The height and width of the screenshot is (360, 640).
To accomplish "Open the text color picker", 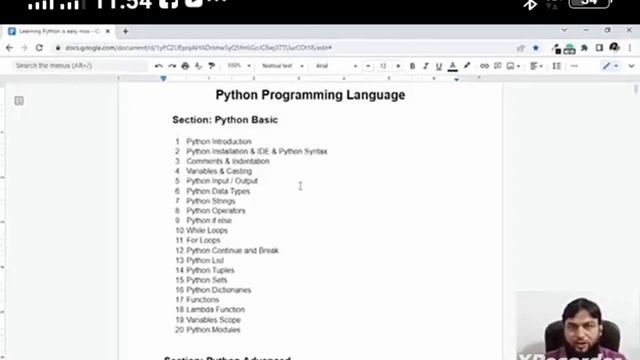I will (452, 66).
